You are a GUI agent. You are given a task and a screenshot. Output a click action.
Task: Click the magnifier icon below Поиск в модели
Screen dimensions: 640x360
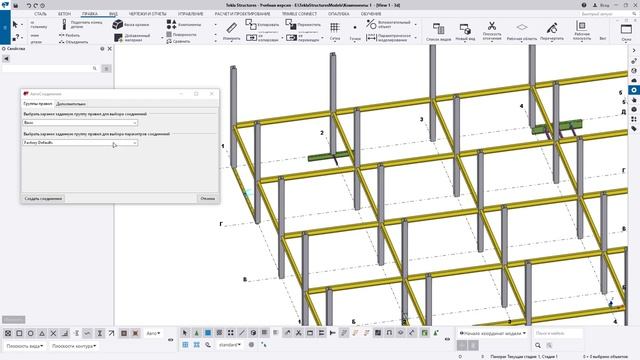tap(538, 345)
